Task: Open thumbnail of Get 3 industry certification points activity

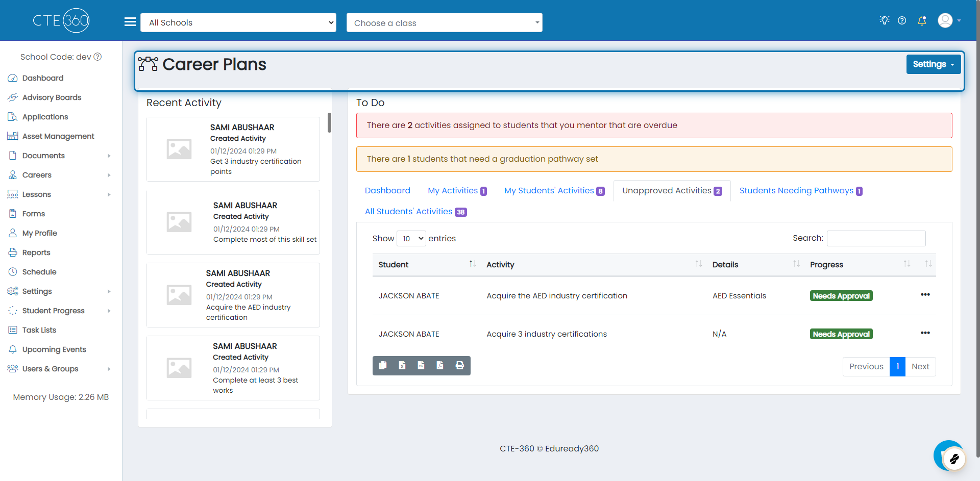Action: (179, 149)
